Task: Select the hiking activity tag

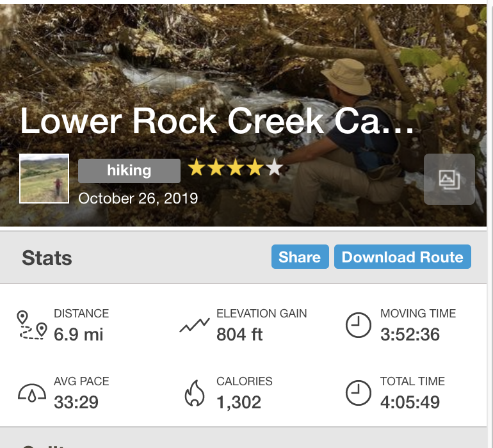Action: pos(129,170)
